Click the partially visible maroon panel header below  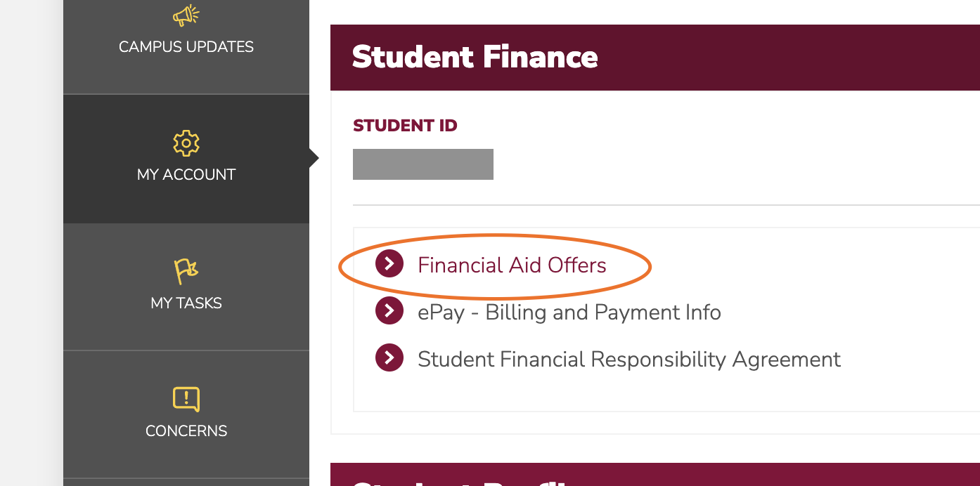654,475
